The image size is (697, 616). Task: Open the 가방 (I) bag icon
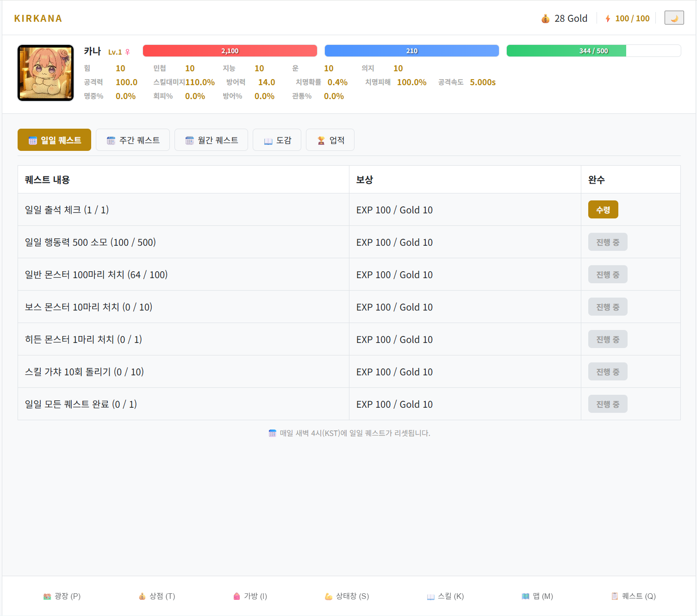[237, 596]
